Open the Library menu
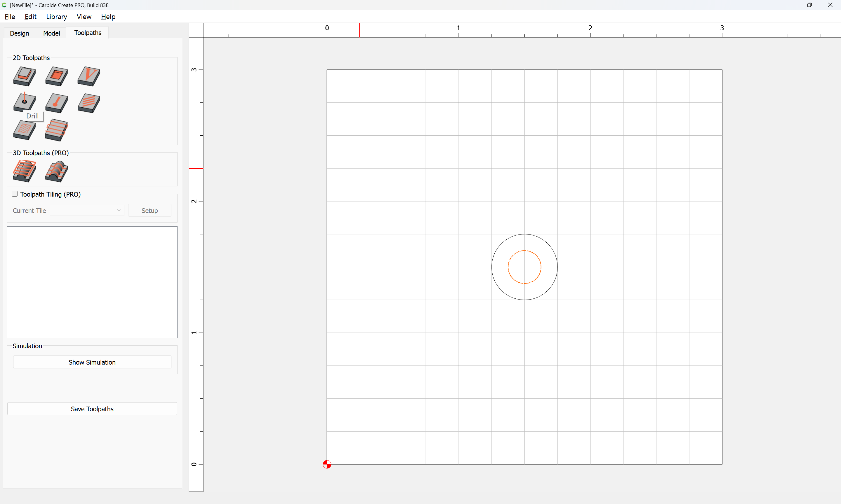This screenshot has width=841, height=504. [x=56, y=17]
